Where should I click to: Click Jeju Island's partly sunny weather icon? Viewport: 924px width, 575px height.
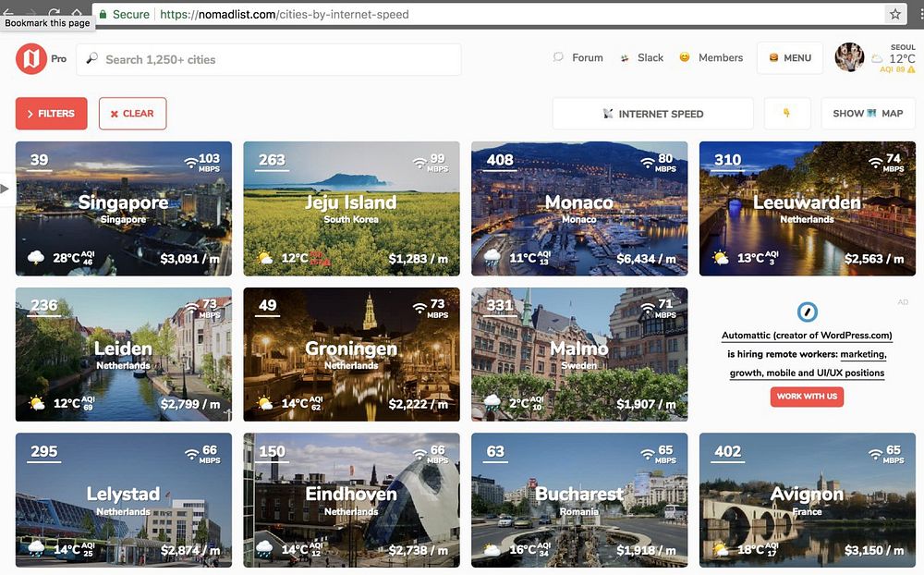265,258
